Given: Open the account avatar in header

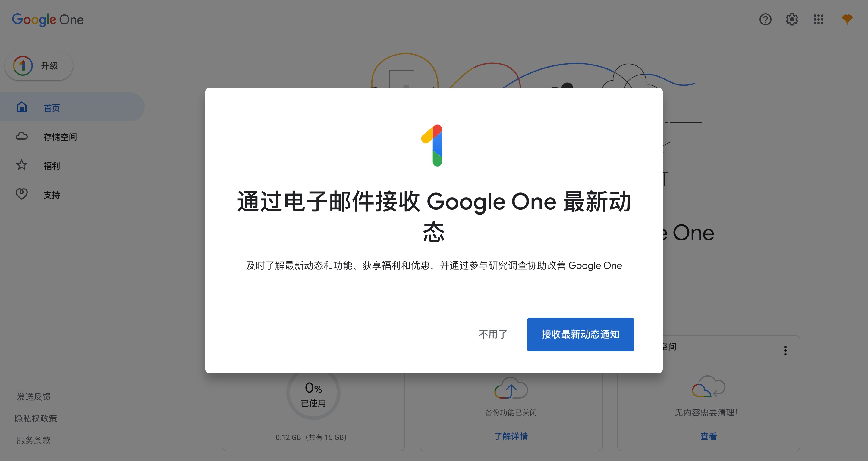Looking at the screenshot, I should pos(847,19).
